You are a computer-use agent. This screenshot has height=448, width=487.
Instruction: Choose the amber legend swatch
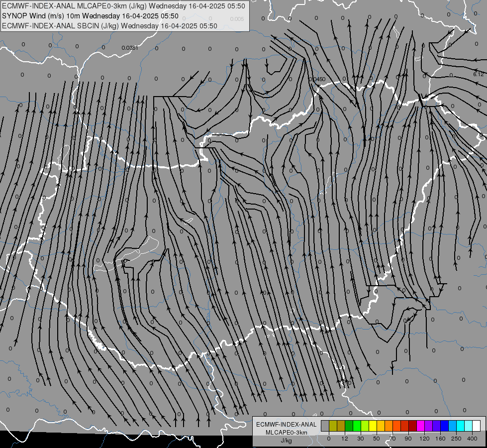[x=381, y=426]
